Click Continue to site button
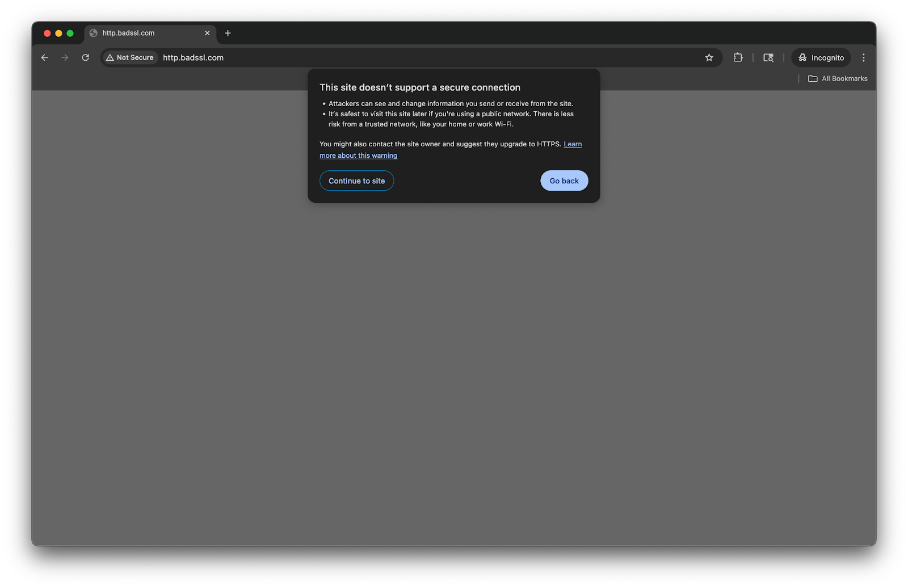908x588 pixels. (356, 180)
